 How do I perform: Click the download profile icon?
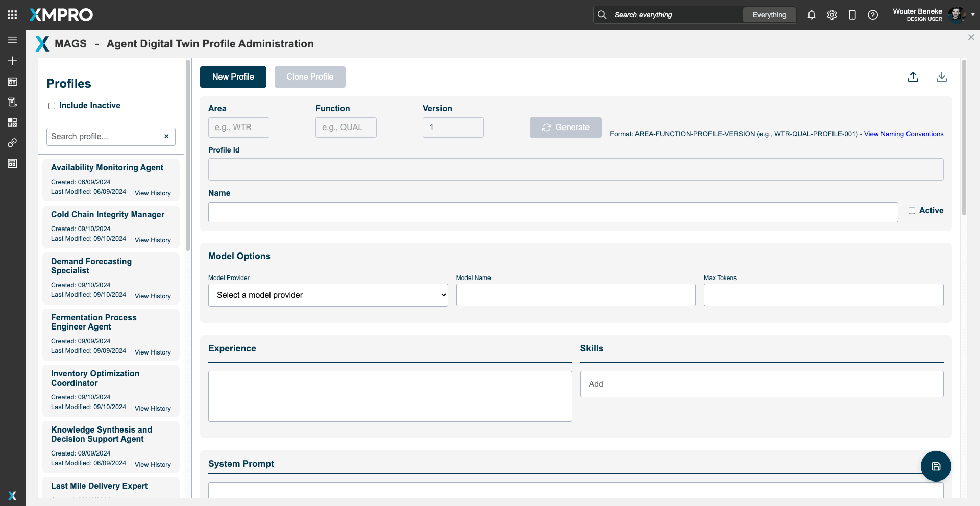[x=941, y=77]
